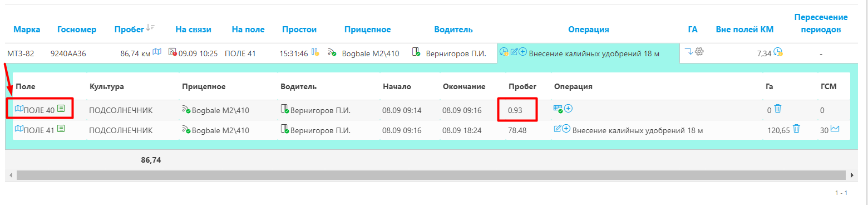Click Водитель column header
Viewport: 868px width, 205px height.
(453, 30)
